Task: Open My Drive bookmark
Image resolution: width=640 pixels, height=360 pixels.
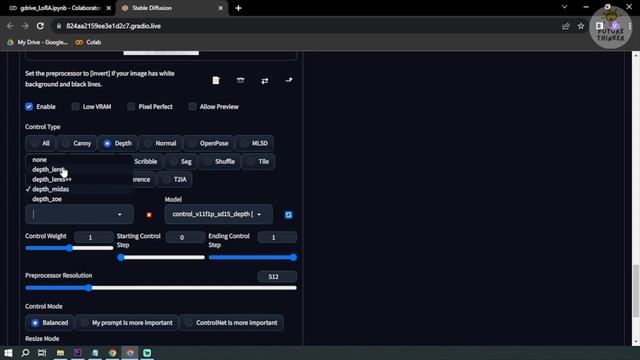Action: (38, 42)
